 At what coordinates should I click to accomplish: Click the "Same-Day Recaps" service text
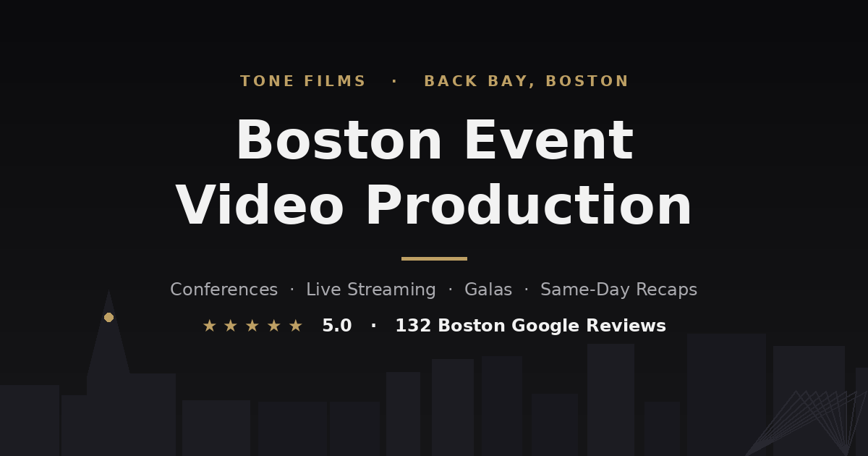pyautogui.click(x=619, y=290)
